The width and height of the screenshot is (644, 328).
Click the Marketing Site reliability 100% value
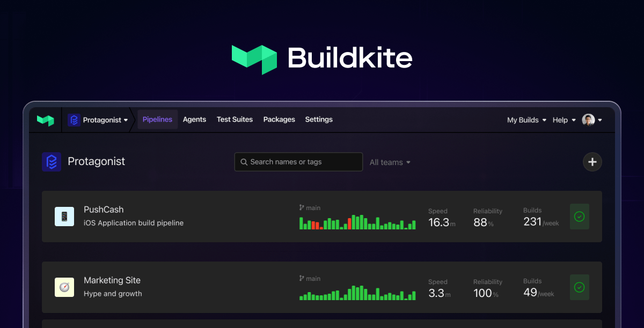[x=486, y=293]
